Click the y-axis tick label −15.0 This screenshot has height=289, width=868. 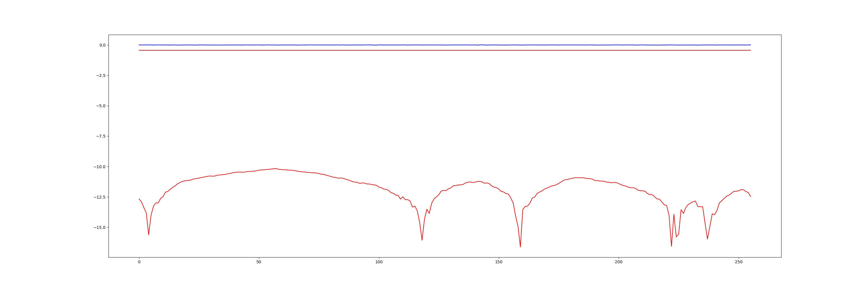pos(100,227)
